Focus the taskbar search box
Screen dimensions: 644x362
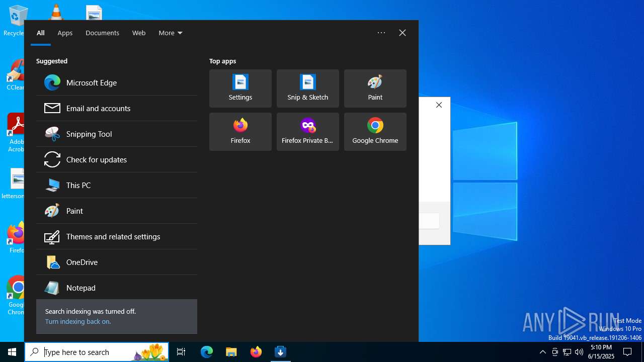[x=97, y=352]
